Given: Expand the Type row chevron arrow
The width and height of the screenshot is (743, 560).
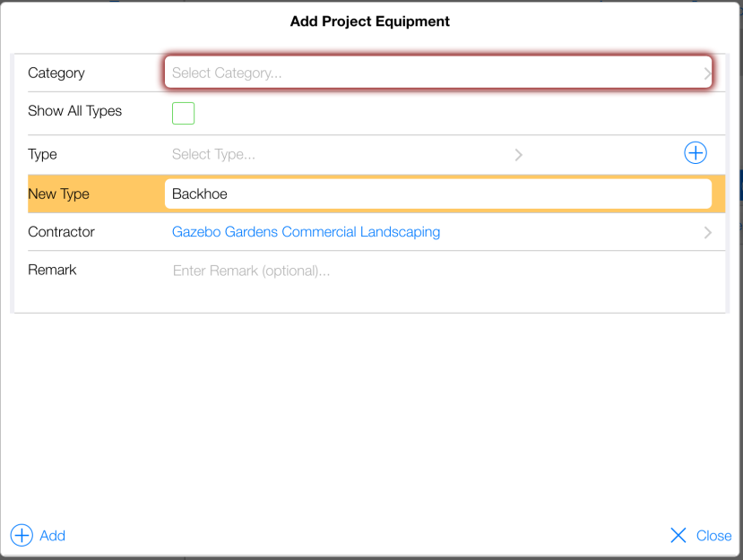Looking at the screenshot, I should tap(518, 154).
